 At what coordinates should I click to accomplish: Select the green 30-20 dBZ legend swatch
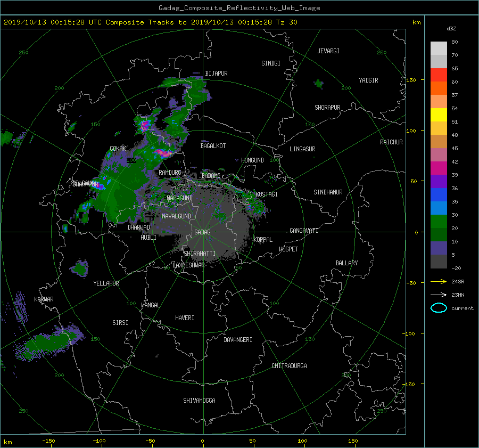coord(439,222)
